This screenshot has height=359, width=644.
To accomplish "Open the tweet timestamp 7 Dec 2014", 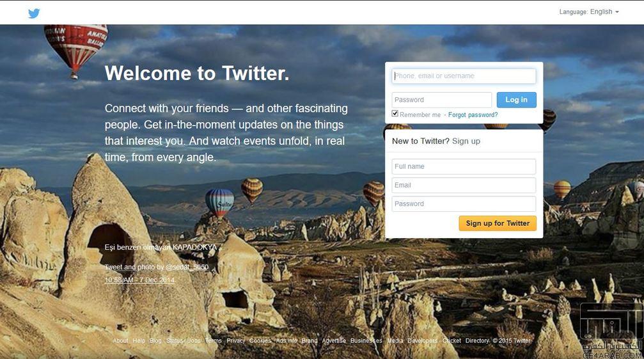I will [x=139, y=280].
